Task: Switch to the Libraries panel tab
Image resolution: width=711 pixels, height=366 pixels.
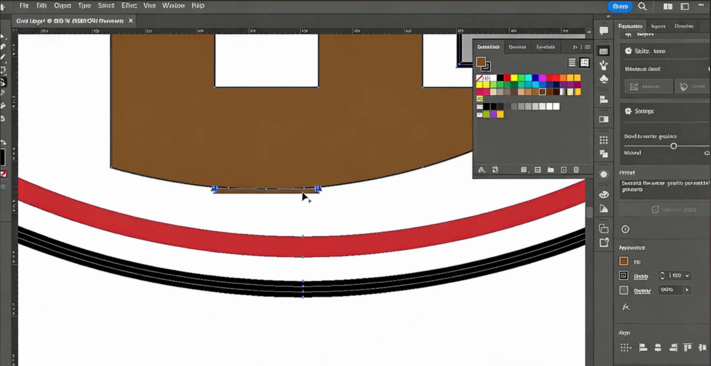Action: 683,26
